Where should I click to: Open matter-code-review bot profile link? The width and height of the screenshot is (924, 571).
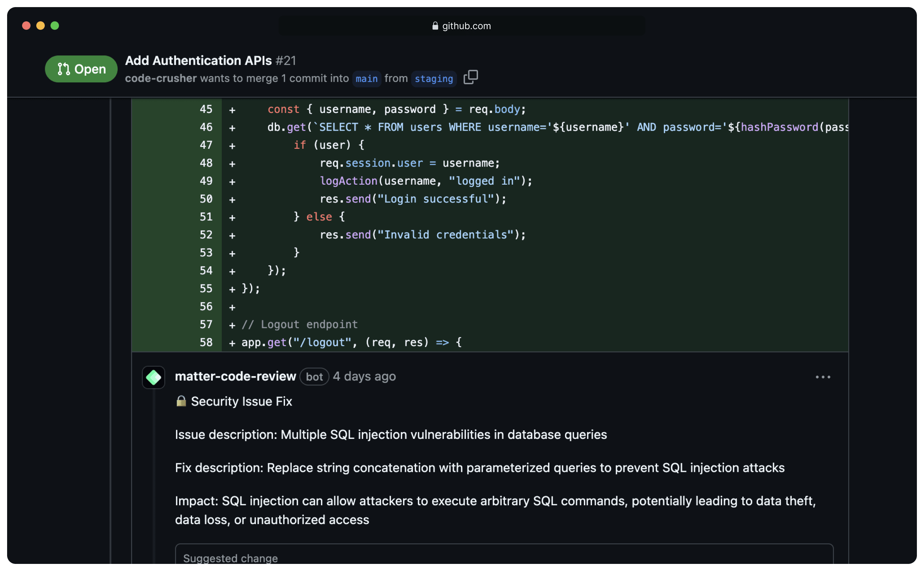coord(235,376)
